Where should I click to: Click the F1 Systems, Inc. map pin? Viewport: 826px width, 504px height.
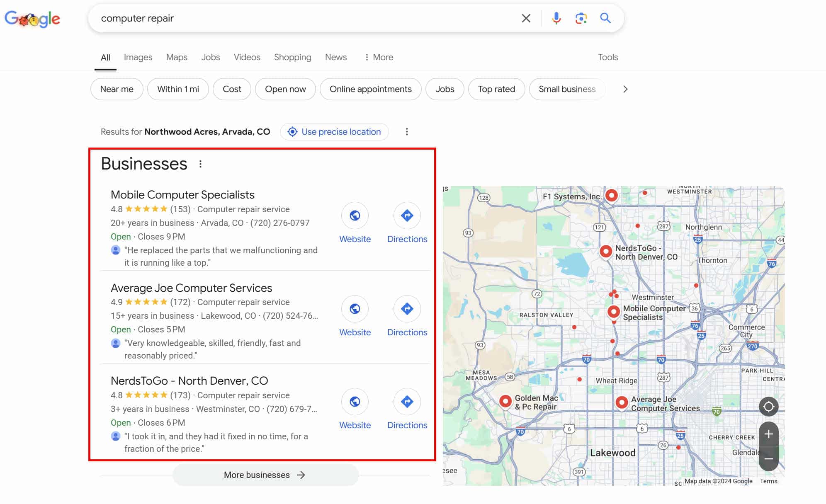coord(611,195)
